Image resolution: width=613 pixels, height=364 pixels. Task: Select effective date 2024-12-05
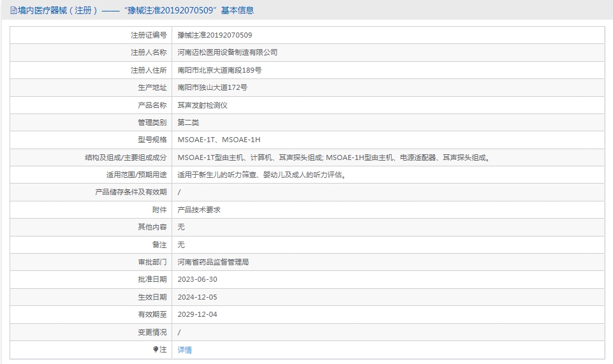[198, 297]
